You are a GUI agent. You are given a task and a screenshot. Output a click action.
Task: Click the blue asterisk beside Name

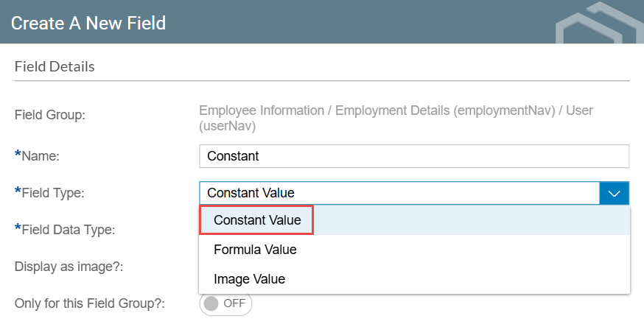[18, 154]
